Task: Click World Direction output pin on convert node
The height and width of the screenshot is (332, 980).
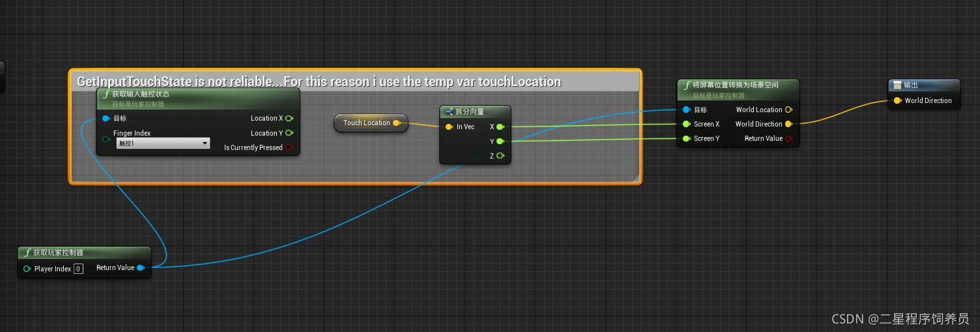Action: (x=788, y=124)
